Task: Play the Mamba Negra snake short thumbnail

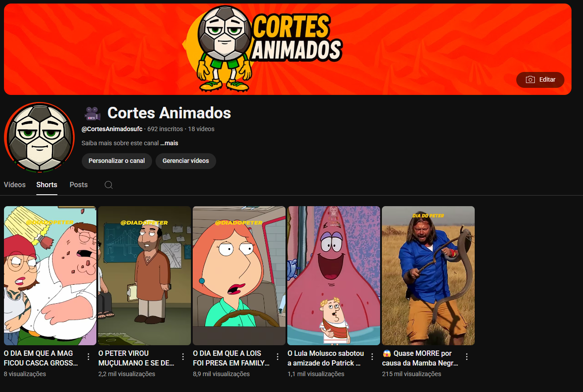Action: click(428, 275)
